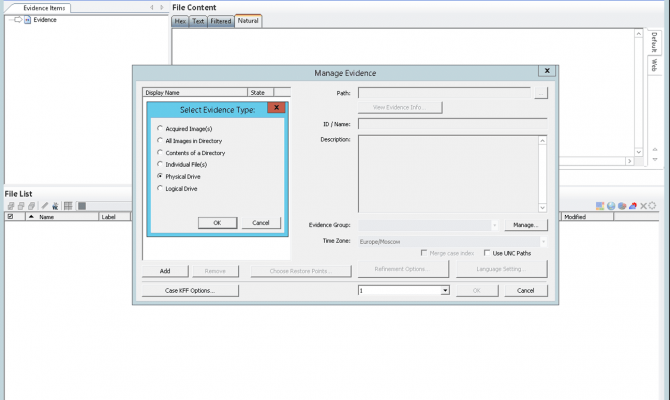
Task: Click the blue chart icon with red arrow
Action: [633, 206]
